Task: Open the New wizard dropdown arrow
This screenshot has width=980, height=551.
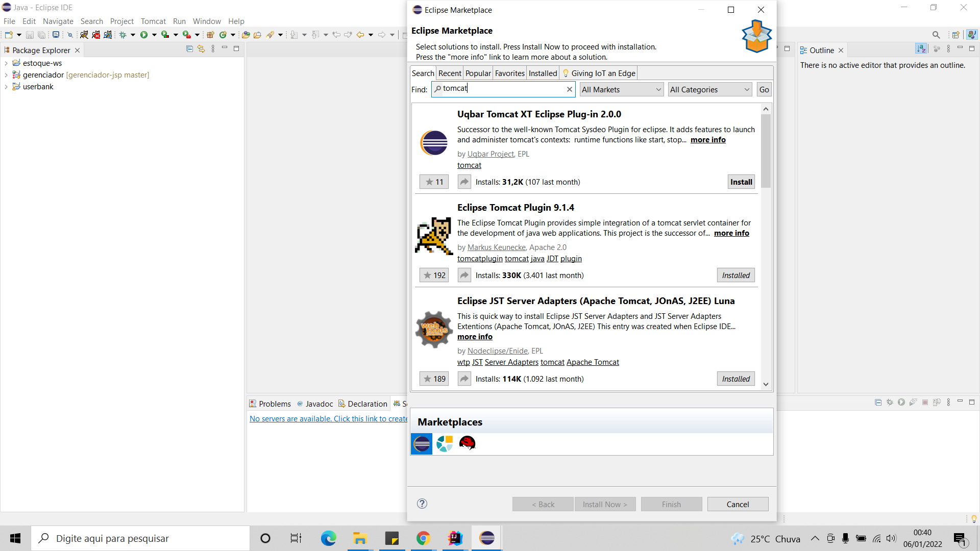Action: coord(19,35)
